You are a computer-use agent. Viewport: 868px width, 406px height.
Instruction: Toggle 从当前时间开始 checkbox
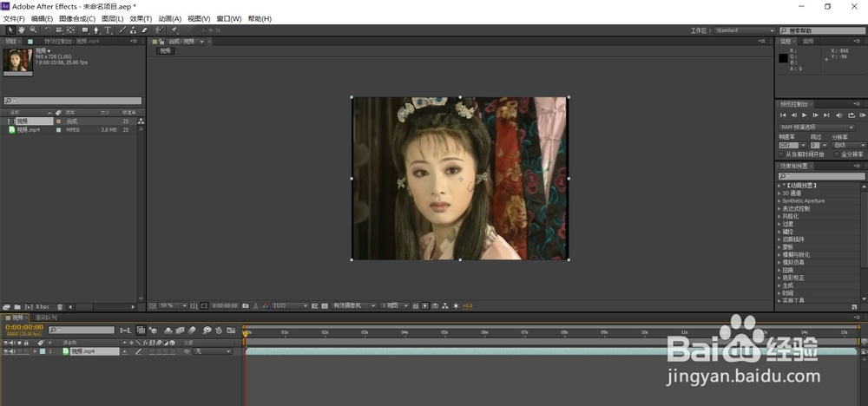tap(781, 154)
